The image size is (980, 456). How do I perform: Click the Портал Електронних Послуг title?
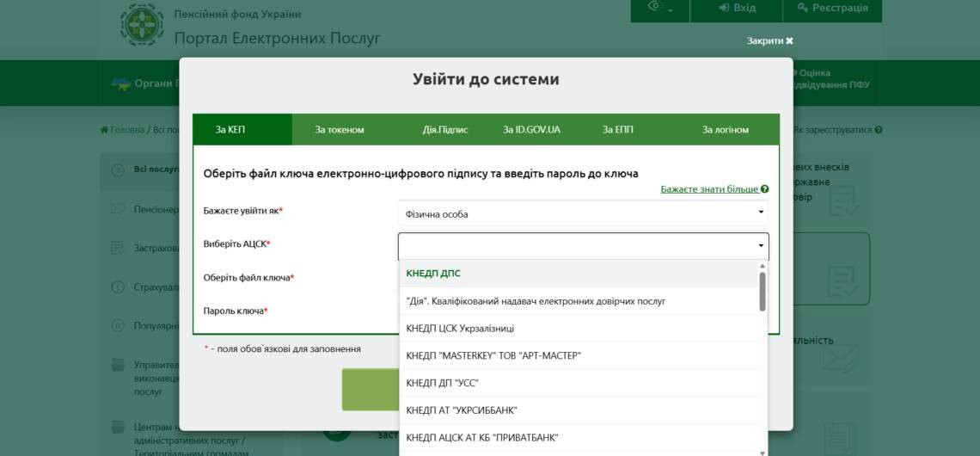[x=277, y=38]
